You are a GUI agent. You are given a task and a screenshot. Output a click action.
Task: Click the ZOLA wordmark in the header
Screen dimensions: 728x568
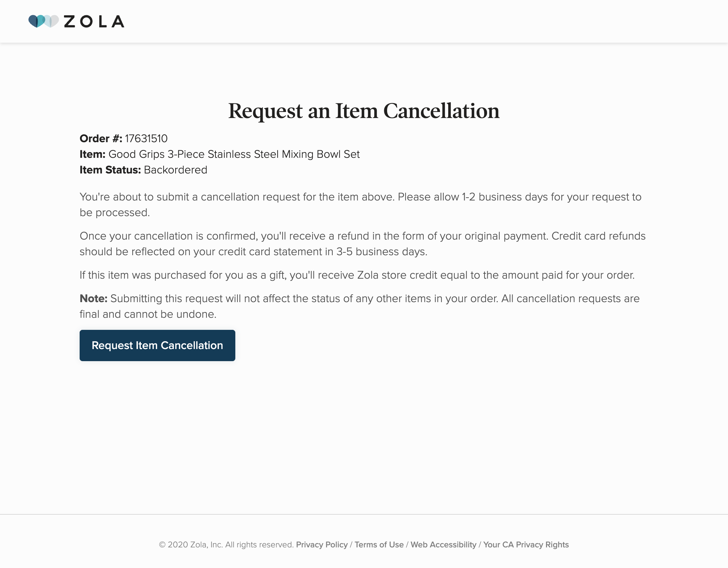94,21
